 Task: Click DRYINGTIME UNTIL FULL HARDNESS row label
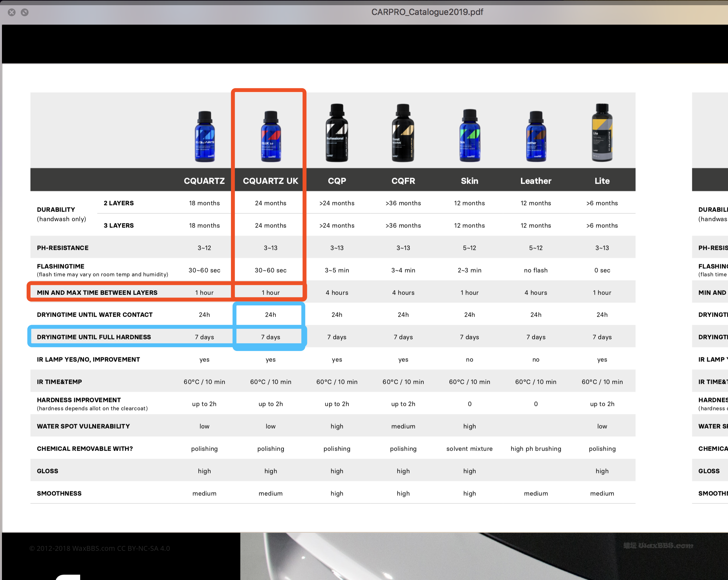[94, 337]
